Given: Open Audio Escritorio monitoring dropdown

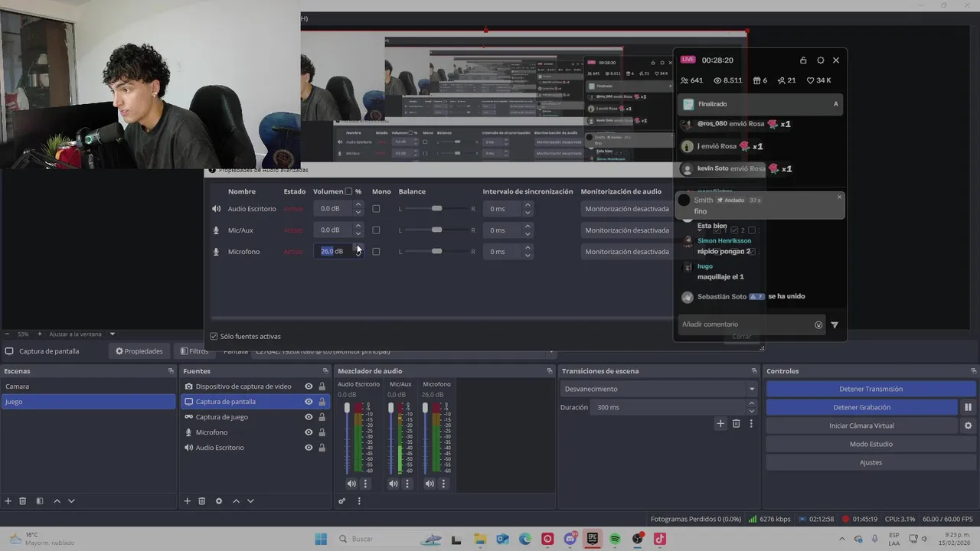Looking at the screenshot, I should (626, 209).
